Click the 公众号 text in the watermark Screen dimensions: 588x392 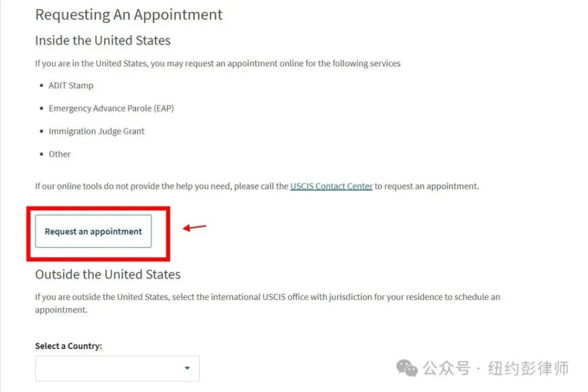point(446,368)
